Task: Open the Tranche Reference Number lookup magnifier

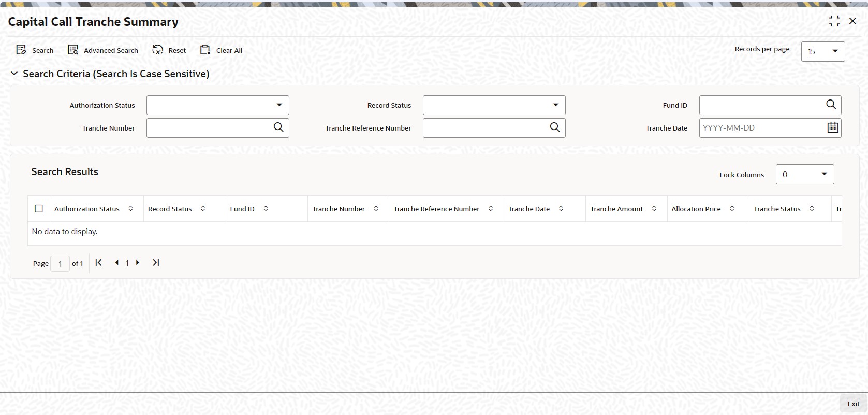Action: 555,127
